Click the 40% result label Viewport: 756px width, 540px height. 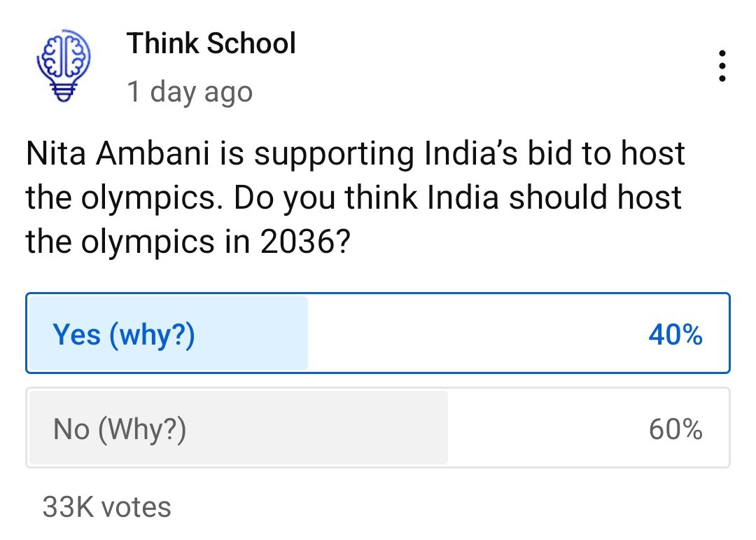click(x=675, y=335)
